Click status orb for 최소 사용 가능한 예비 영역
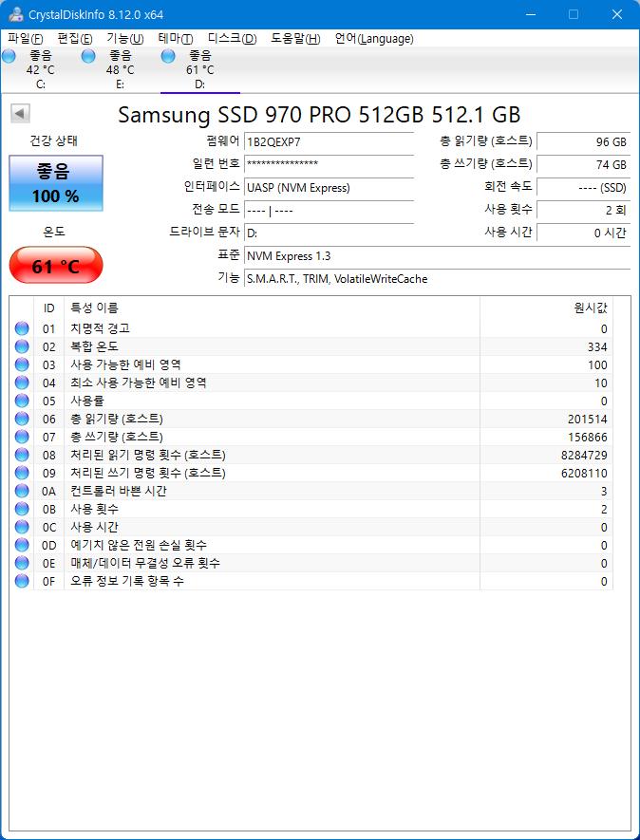The height and width of the screenshot is (840, 640). pyautogui.click(x=22, y=383)
